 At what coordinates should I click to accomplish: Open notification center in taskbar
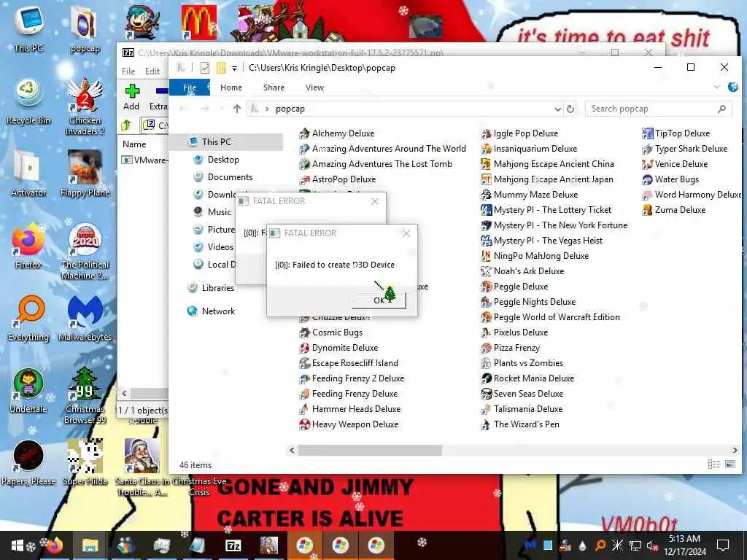pos(723,545)
